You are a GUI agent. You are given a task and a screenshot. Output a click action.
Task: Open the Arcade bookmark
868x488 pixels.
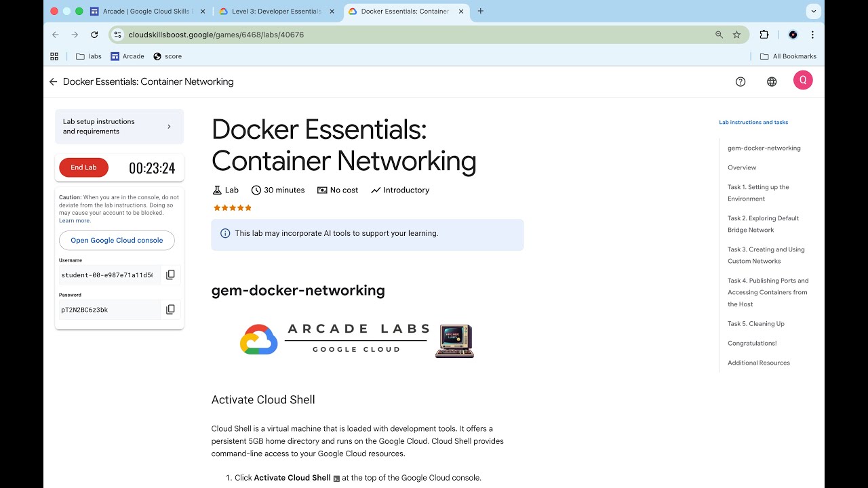[127, 56]
